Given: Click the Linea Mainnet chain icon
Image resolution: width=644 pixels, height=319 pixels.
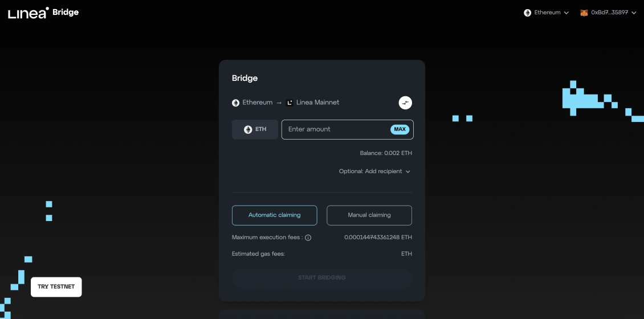Looking at the screenshot, I should (290, 103).
